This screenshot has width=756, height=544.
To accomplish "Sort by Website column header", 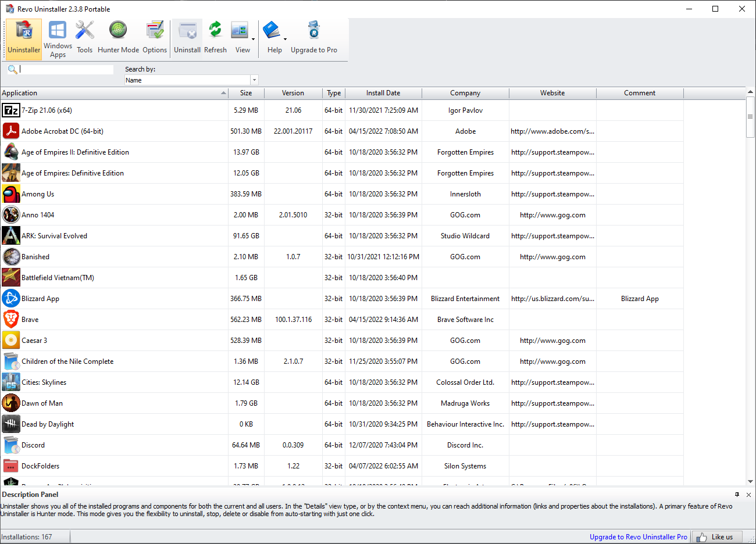I will tap(552, 93).
